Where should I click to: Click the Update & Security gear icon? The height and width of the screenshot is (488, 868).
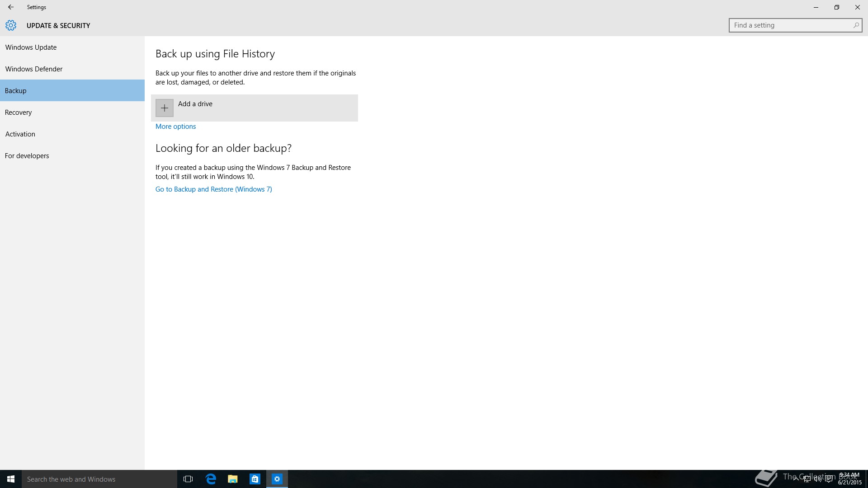(11, 25)
